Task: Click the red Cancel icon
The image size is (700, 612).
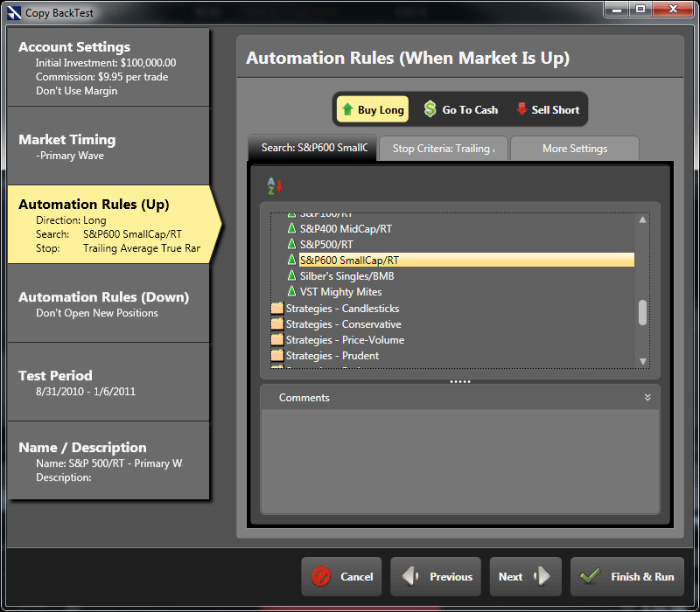Action: point(321,577)
